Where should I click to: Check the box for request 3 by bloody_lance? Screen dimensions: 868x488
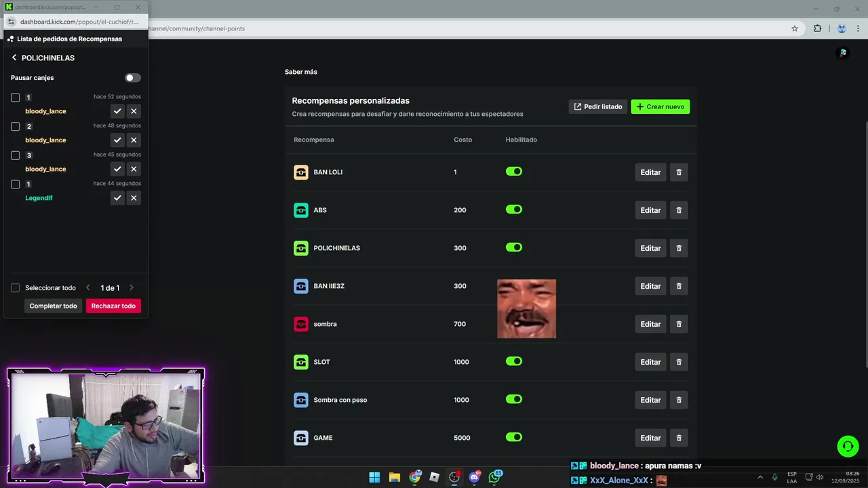(16, 155)
